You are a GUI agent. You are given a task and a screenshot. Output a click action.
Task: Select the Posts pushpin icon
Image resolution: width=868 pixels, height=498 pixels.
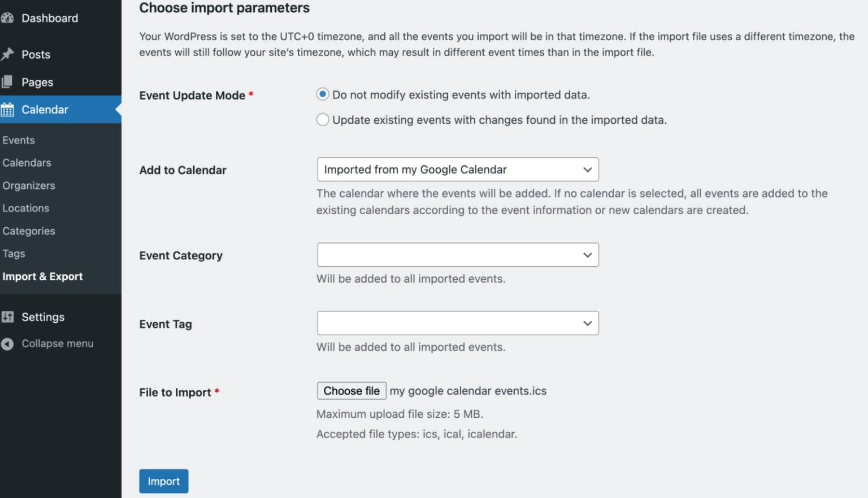pyautogui.click(x=8, y=54)
